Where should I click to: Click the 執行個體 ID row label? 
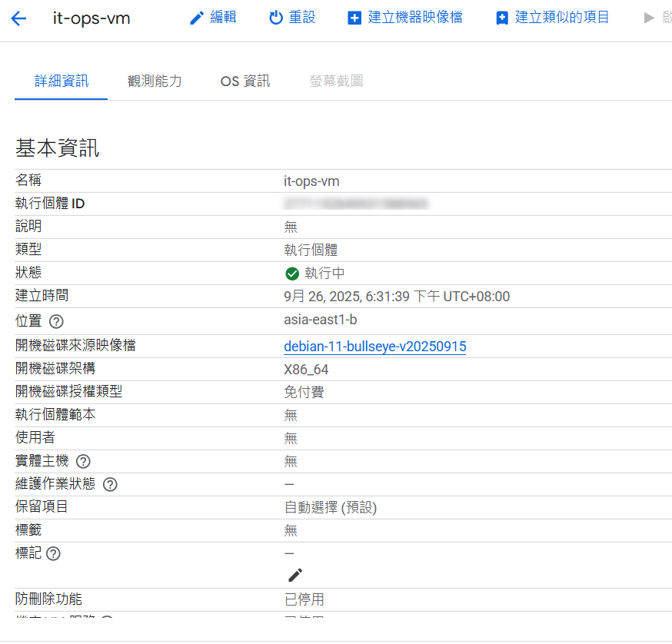(50, 203)
